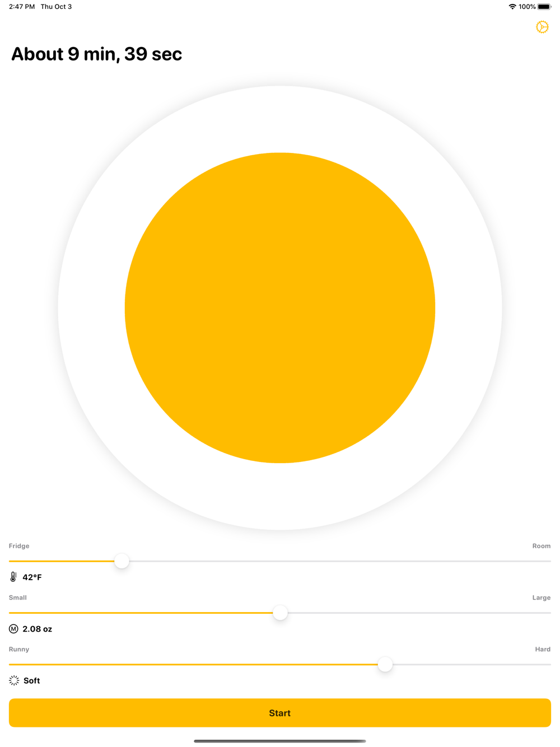Tap the temperature slider thumb
This screenshot has height=747, width=560.
122,561
